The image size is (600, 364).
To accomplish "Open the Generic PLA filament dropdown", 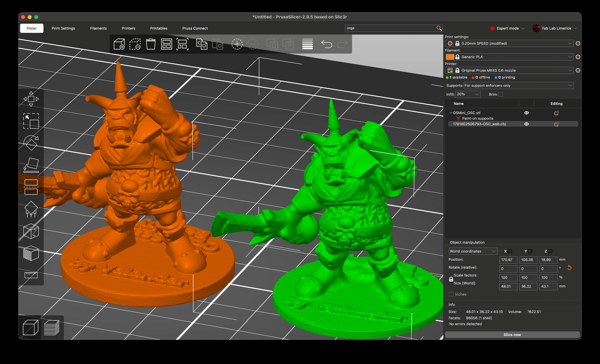I will 509,57.
